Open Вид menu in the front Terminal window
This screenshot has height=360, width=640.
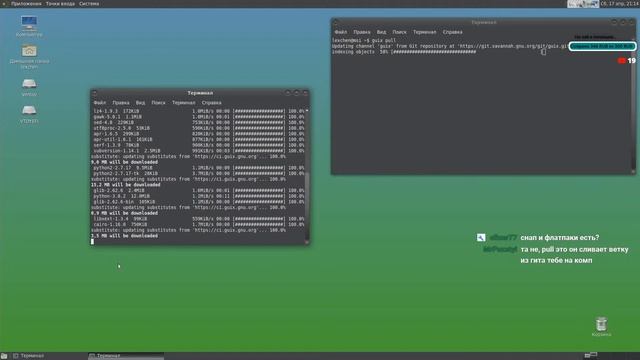(x=140, y=103)
